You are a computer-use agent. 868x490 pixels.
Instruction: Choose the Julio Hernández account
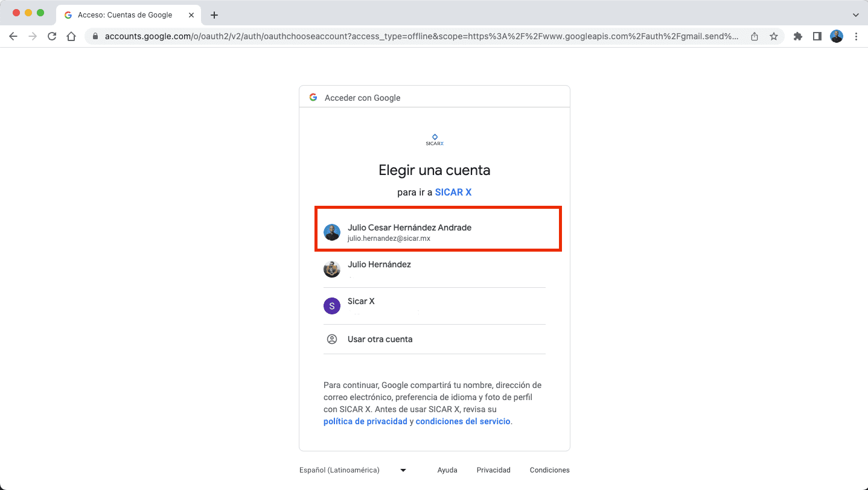click(x=435, y=269)
